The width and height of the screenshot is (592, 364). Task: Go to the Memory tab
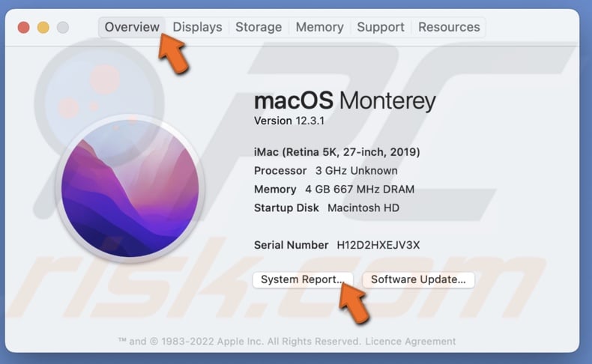coord(319,27)
